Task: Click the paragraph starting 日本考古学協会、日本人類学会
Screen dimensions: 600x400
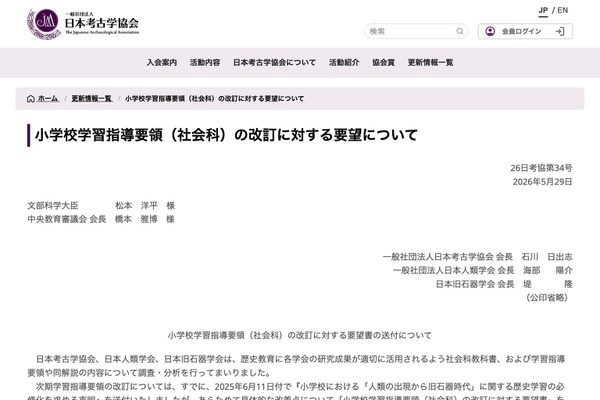Action: click(297, 366)
